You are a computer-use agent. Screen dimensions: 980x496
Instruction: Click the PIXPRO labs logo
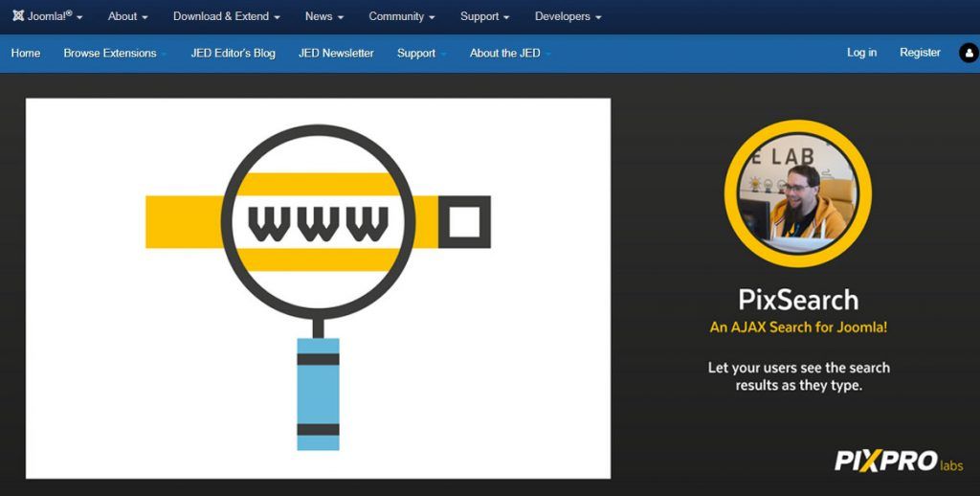click(x=898, y=461)
